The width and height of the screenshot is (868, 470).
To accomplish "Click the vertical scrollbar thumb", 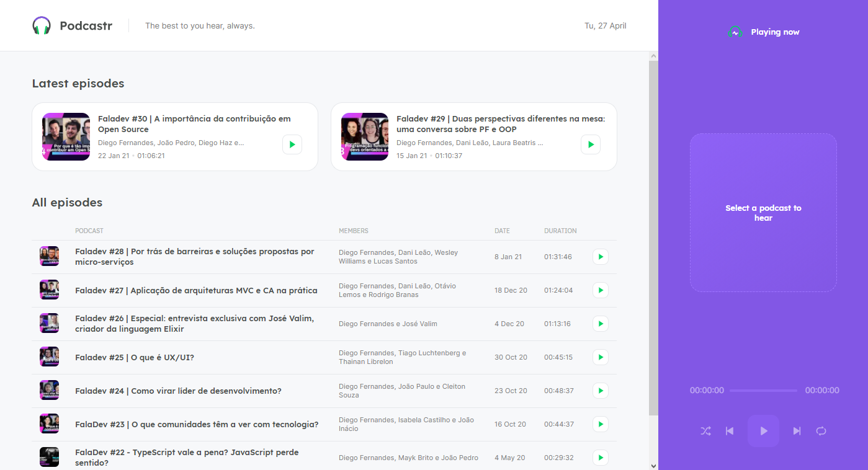I will coord(653,239).
